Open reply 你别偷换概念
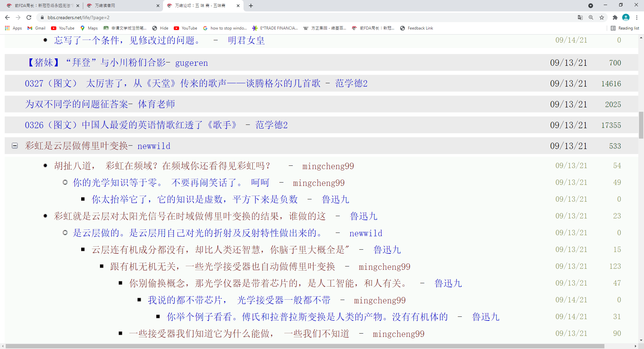644x349 pixels. [268, 284]
